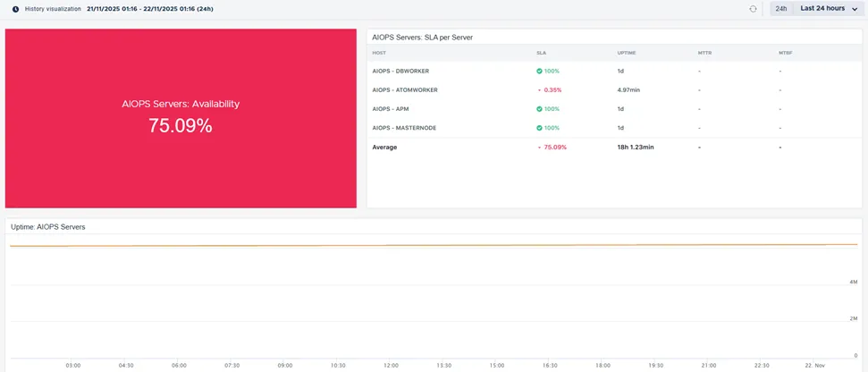Click the History visualization date range text
This screenshot has height=372, width=868.
[x=150, y=9]
